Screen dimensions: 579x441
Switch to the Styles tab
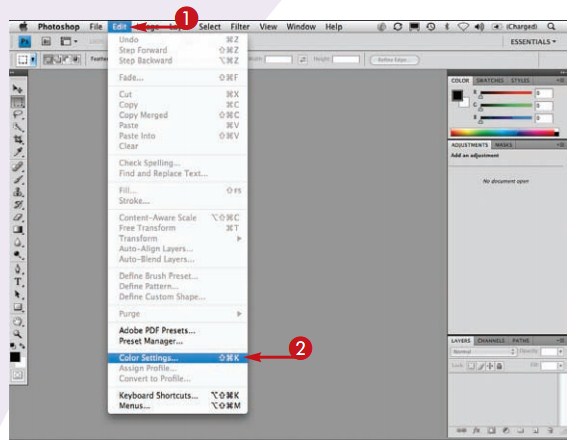520,80
